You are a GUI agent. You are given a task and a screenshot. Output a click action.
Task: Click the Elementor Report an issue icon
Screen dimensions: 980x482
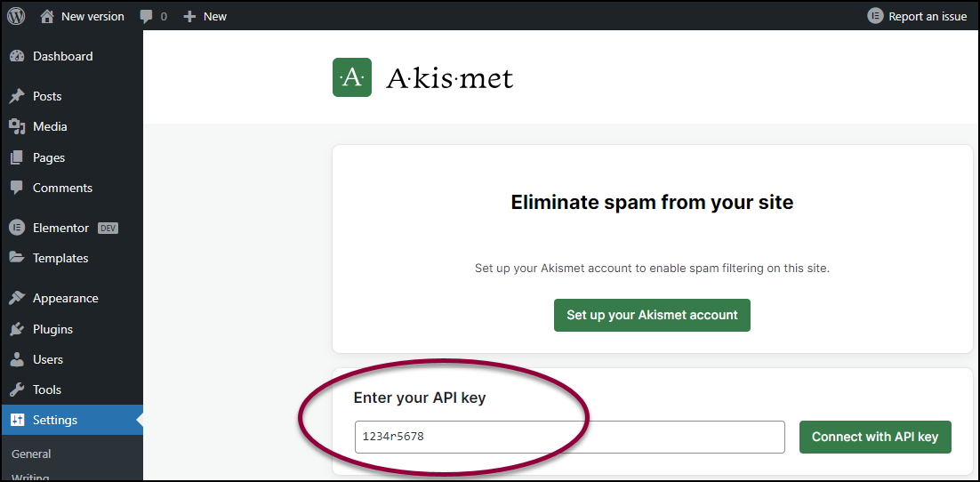click(x=875, y=16)
